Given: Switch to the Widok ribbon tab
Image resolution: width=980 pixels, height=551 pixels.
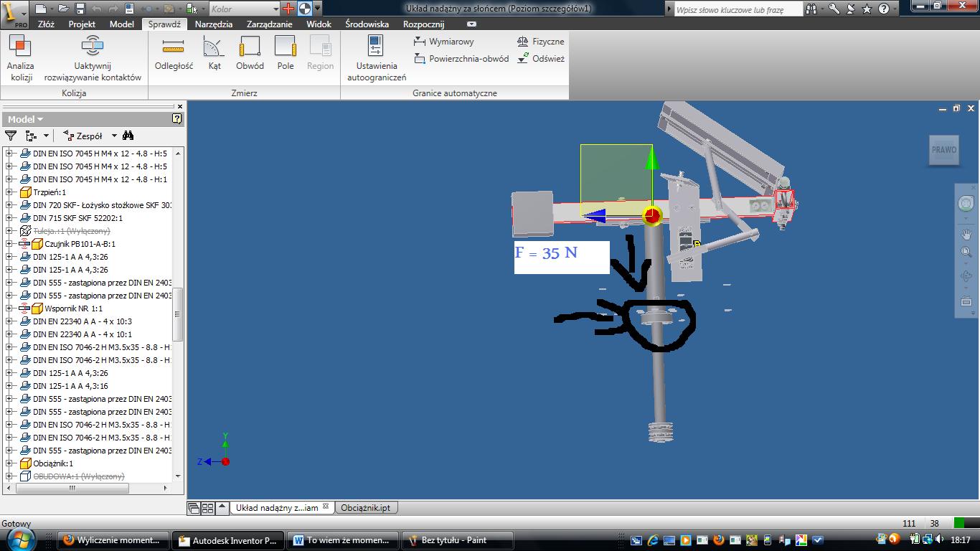Looking at the screenshot, I should tap(319, 24).
